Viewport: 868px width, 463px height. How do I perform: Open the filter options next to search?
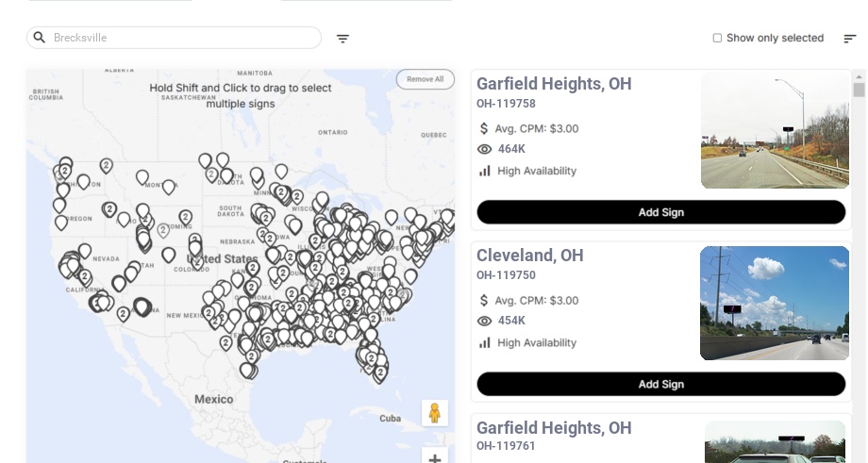click(342, 39)
